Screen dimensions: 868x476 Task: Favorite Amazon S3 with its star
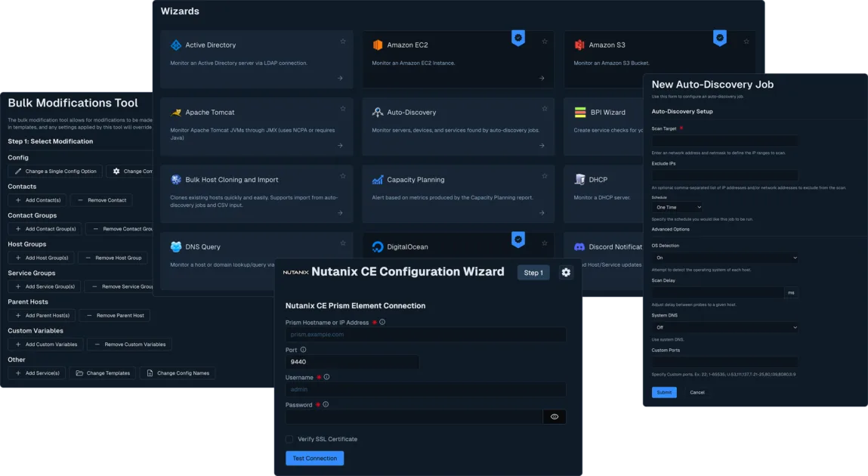point(746,42)
